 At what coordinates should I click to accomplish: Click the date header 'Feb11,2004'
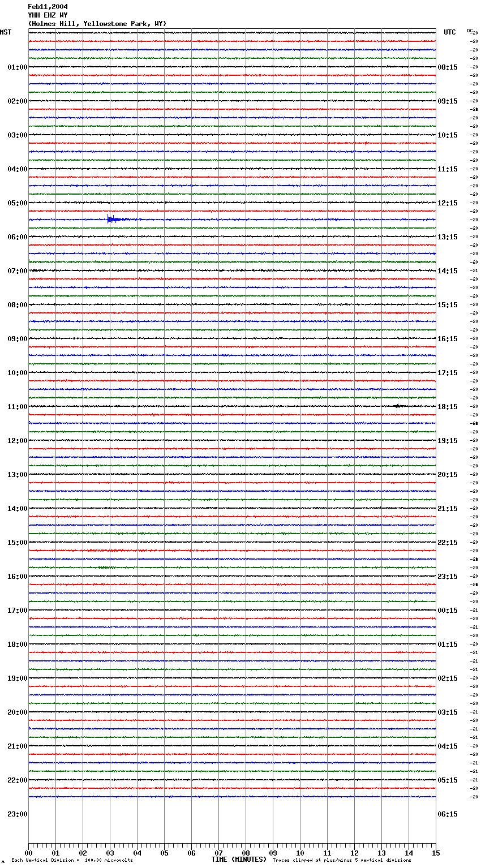coord(48,7)
